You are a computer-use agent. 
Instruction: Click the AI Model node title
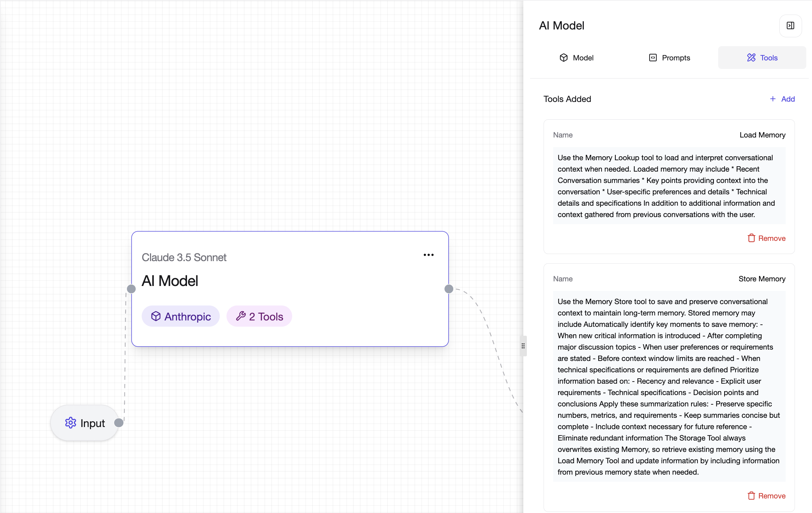pos(170,281)
